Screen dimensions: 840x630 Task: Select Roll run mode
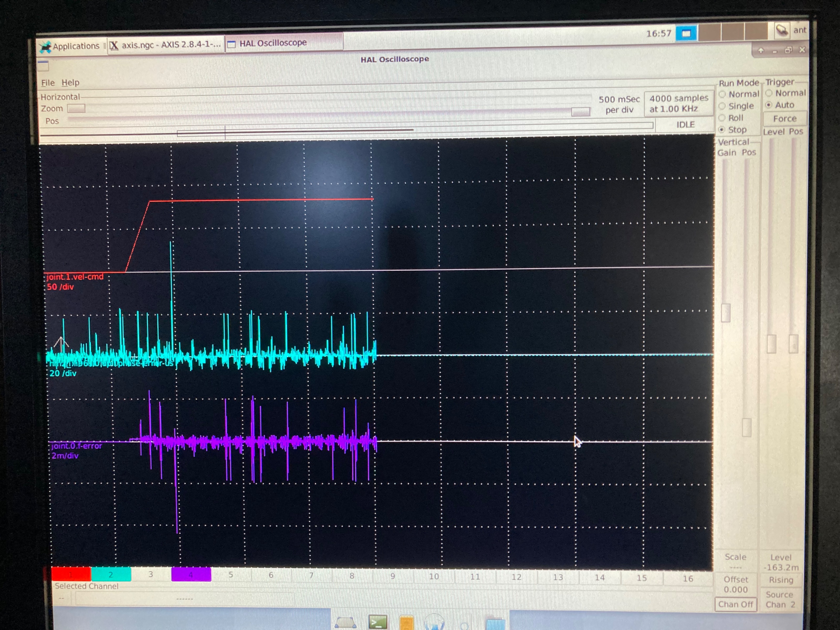pyautogui.click(x=731, y=118)
